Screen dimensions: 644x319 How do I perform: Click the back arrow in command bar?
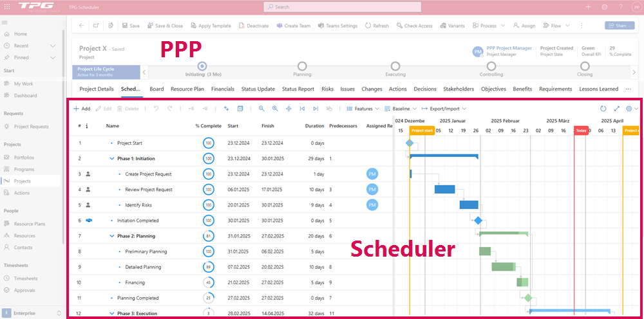point(81,26)
